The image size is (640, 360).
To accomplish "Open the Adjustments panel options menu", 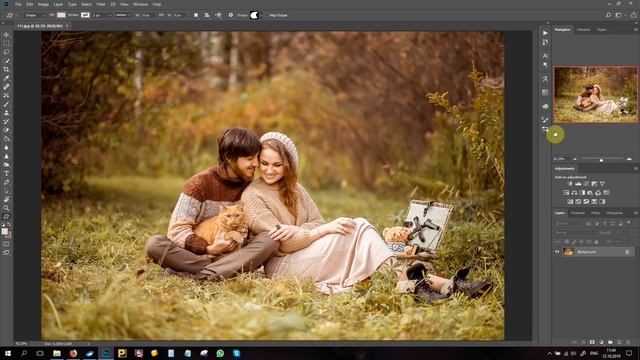I will 636,169.
